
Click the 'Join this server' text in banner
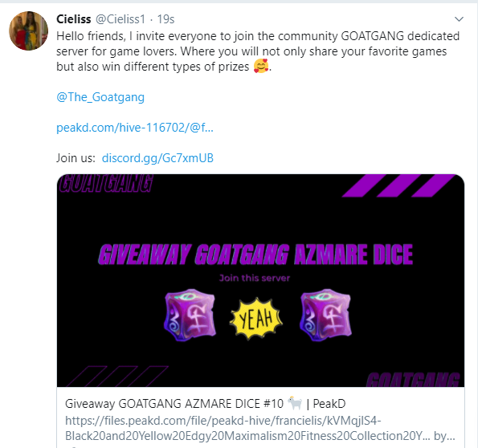coord(255,278)
